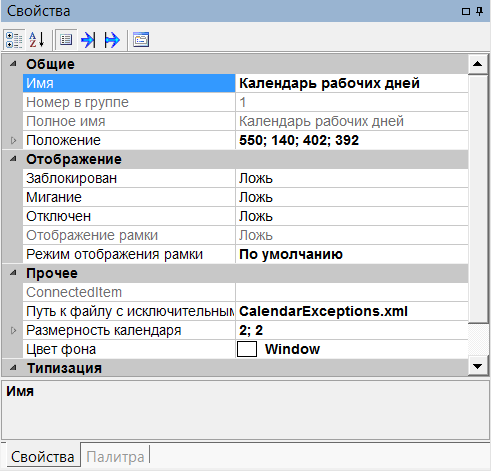Toggle the panel auto-hide pin
The image size is (492, 472).
[x=479, y=11]
